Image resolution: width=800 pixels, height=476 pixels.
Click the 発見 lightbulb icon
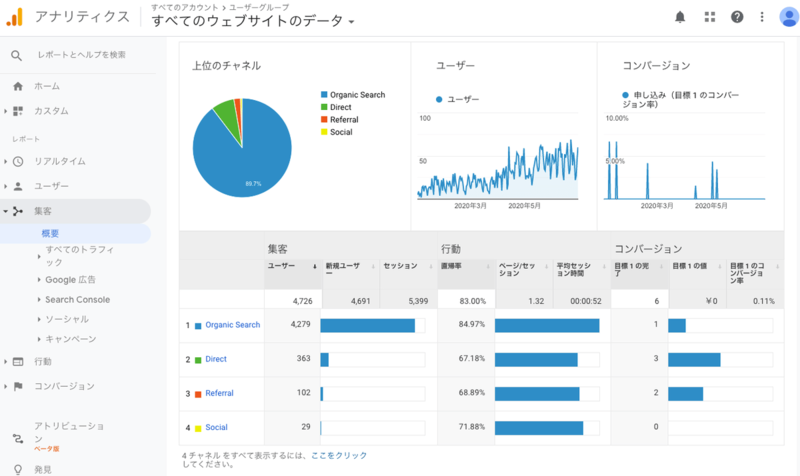(18, 469)
